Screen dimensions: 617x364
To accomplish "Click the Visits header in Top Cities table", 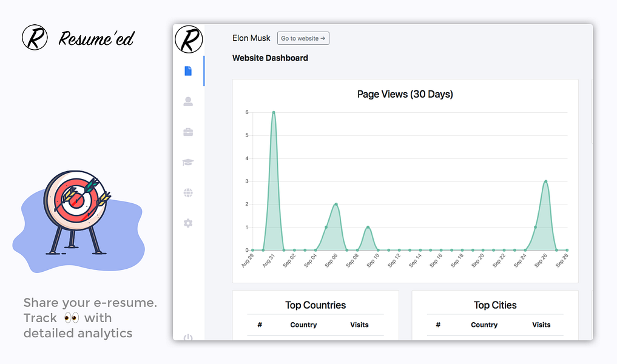I will [541, 325].
